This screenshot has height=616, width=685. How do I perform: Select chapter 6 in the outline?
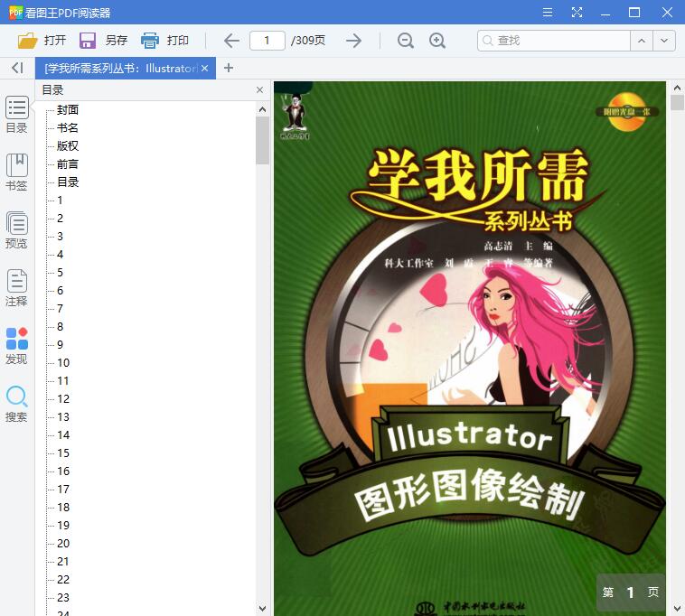pos(60,290)
